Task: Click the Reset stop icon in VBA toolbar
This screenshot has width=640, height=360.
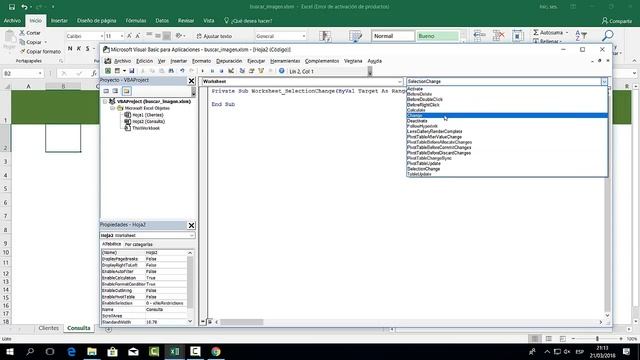Action: pos(221,71)
